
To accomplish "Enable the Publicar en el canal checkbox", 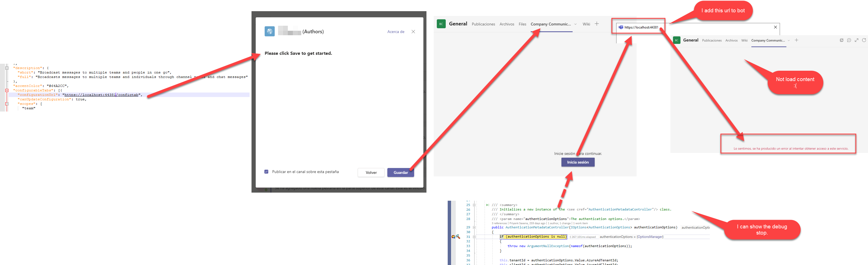I will [266, 172].
